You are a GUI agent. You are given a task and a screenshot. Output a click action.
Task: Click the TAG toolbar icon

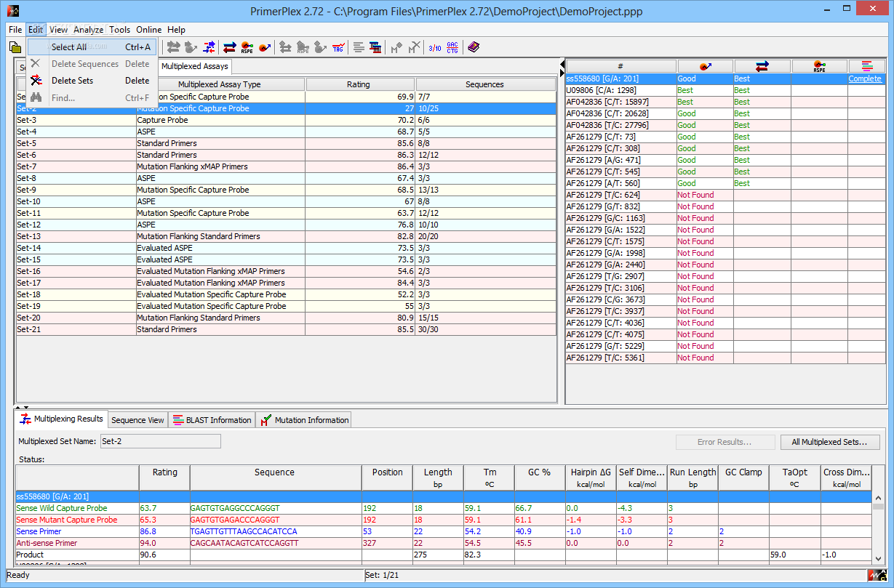338,47
